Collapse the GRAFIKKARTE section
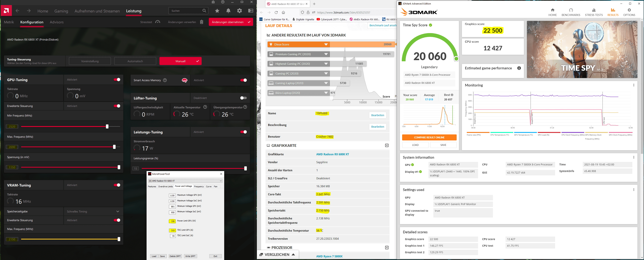The height and width of the screenshot is (260, 644). tap(387, 146)
